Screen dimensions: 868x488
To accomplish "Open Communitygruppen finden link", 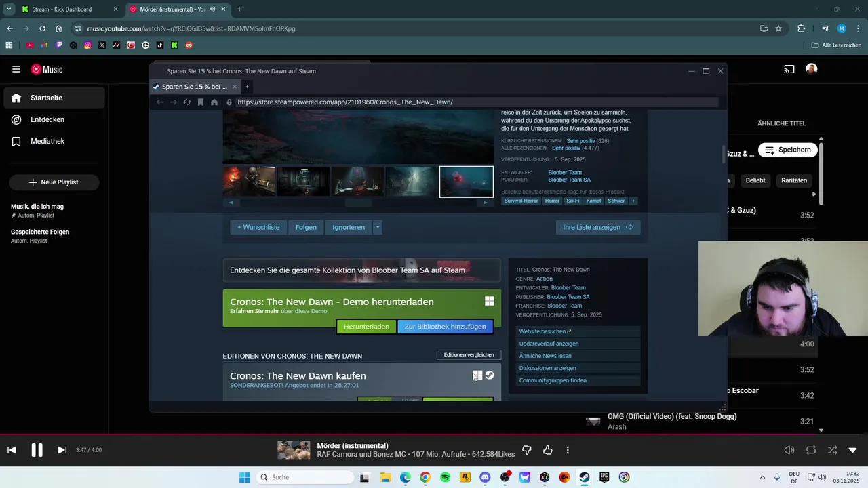I will (577, 380).
